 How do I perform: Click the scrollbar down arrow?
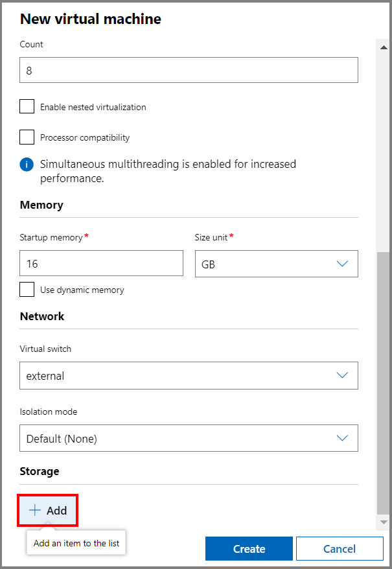click(384, 522)
